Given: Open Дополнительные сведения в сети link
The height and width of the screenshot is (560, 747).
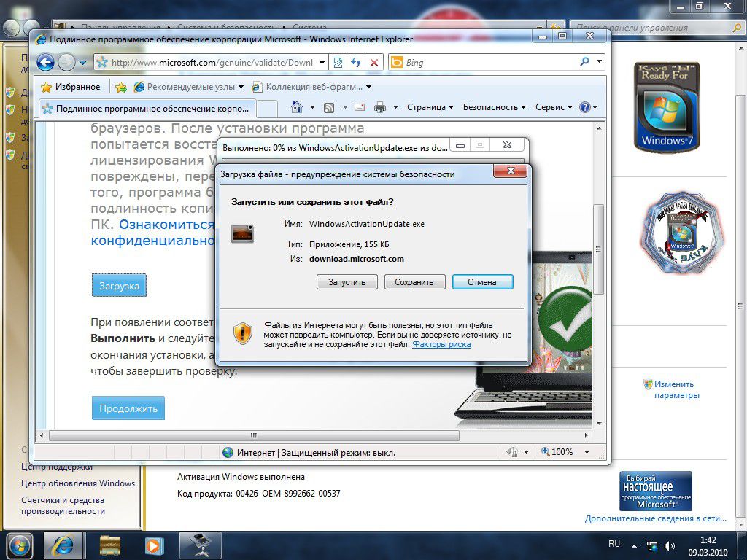Looking at the screenshot, I should pos(656,518).
